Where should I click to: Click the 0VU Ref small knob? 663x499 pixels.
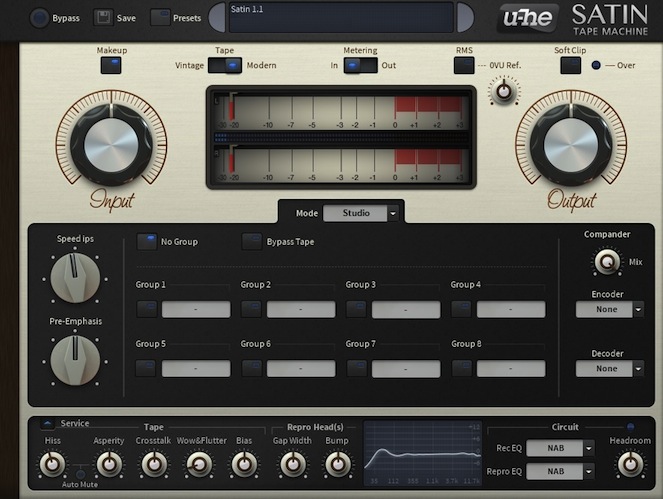coord(504,91)
